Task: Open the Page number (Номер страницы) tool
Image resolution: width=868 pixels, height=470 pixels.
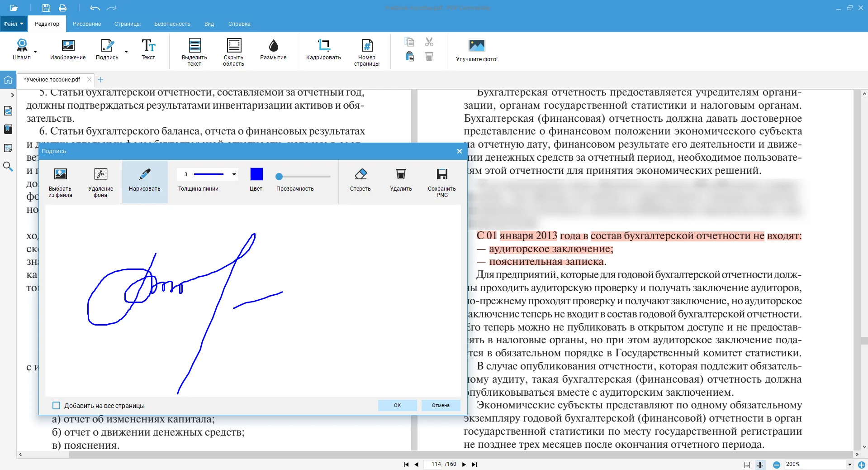Action: click(x=366, y=45)
